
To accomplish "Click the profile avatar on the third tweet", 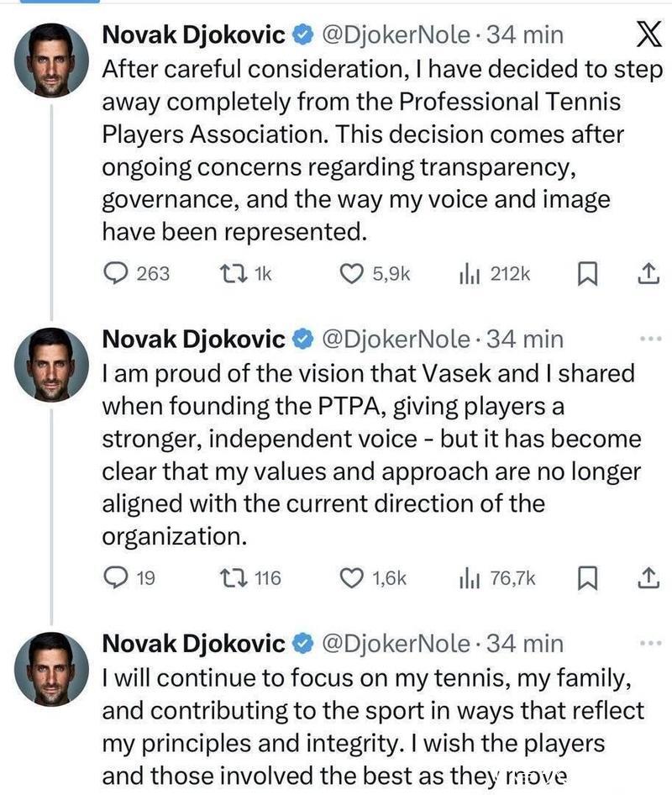I will 53,669.
